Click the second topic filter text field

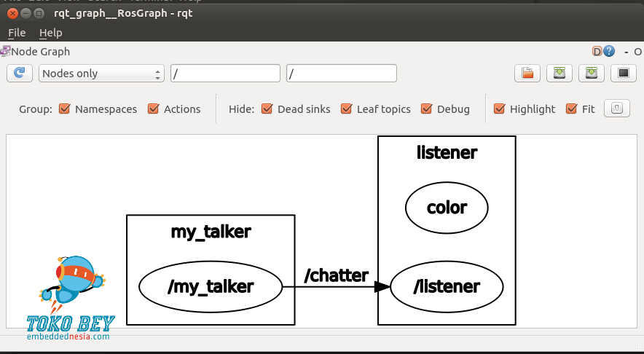pyautogui.click(x=342, y=74)
